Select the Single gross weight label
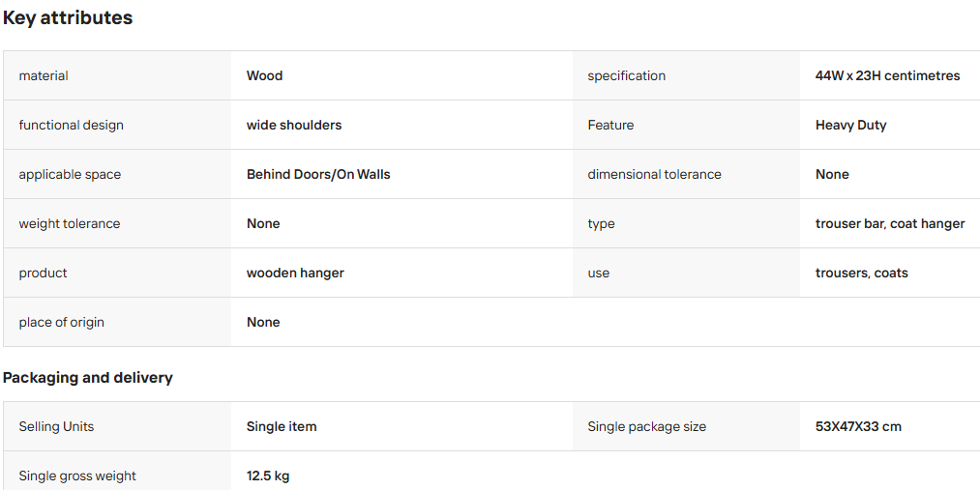The height and width of the screenshot is (490, 980). click(77, 476)
